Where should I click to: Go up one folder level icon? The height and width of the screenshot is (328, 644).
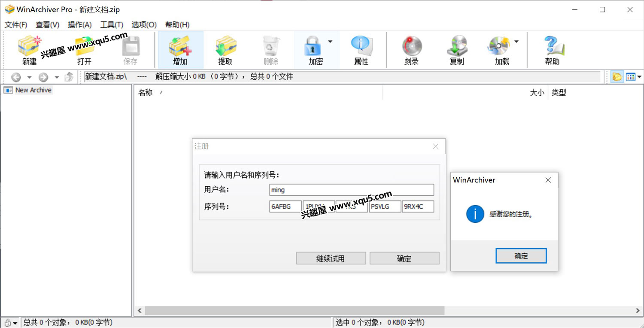coord(69,77)
